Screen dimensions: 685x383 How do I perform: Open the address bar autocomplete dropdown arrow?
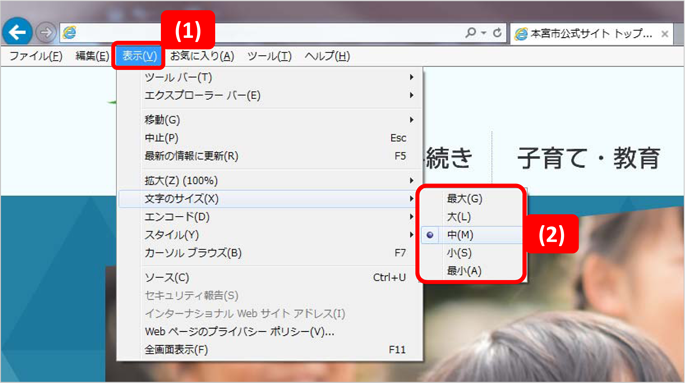[x=484, y=33]
